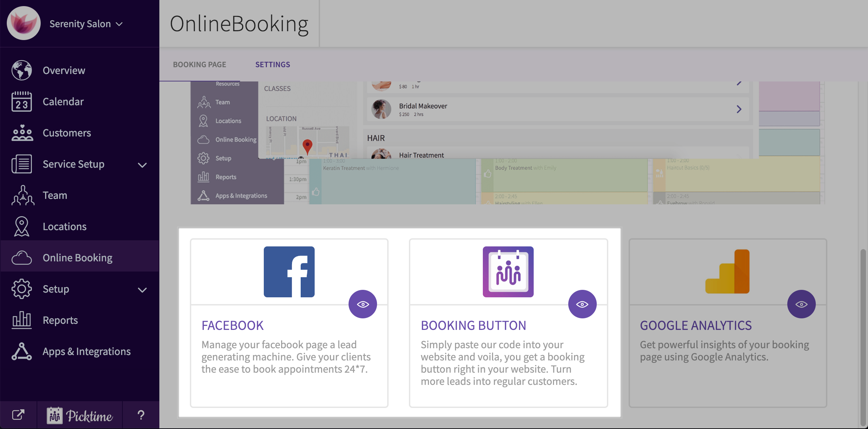The image size is (868, 429).
Task: Click the Apps & Integrations icon
Action: pos(22,351)
